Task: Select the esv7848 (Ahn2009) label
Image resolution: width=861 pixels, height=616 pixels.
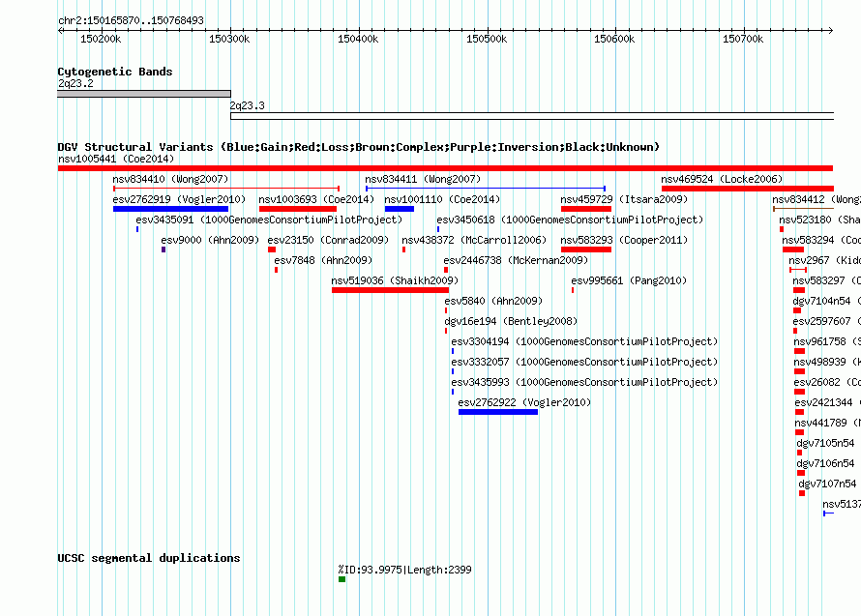Action: 323,260
